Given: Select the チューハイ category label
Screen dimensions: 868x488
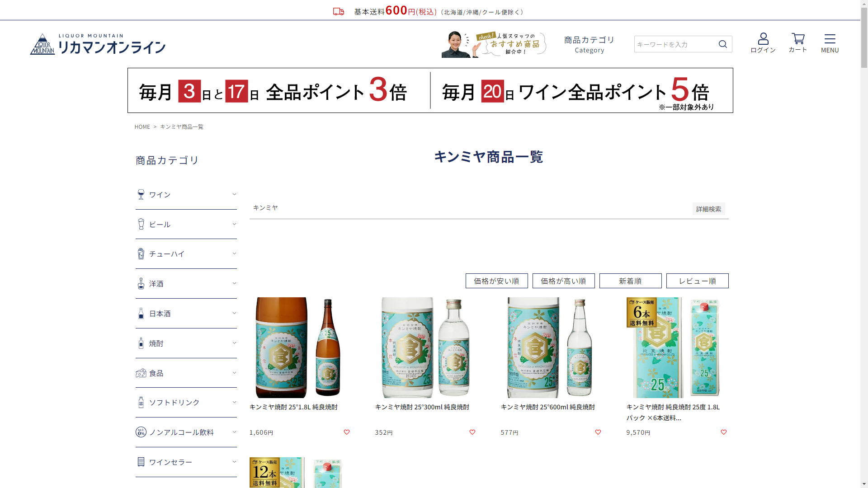Looking at the screenshot, I should coord(167,254).
